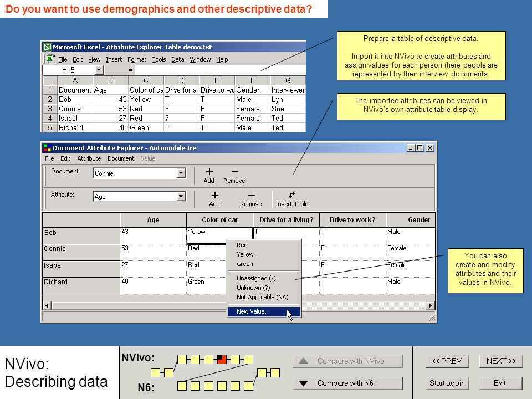Viewport: 532px width, 399px height.
Task: Maximize the Document Attribute Explorer window
Action: [x=420, y=148]
